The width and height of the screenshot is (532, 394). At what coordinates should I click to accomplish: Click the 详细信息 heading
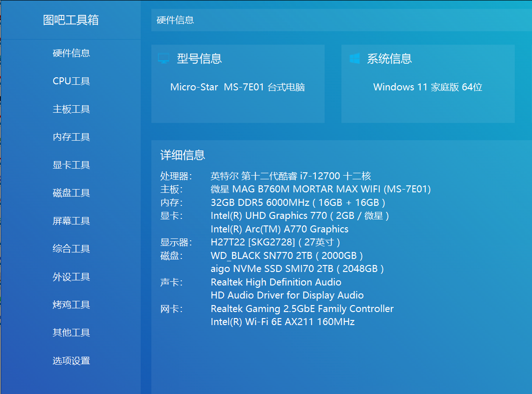tap(183, 155)
